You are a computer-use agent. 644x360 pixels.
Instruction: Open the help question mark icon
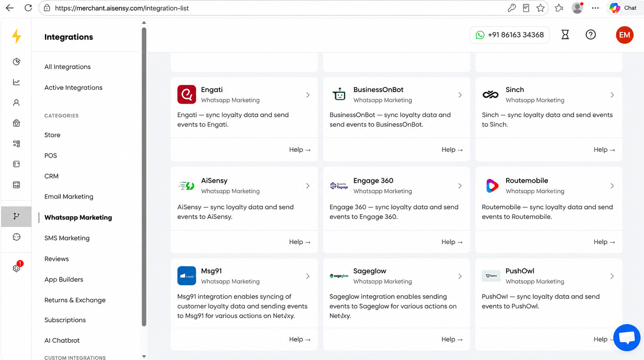[x=591, y=35]
